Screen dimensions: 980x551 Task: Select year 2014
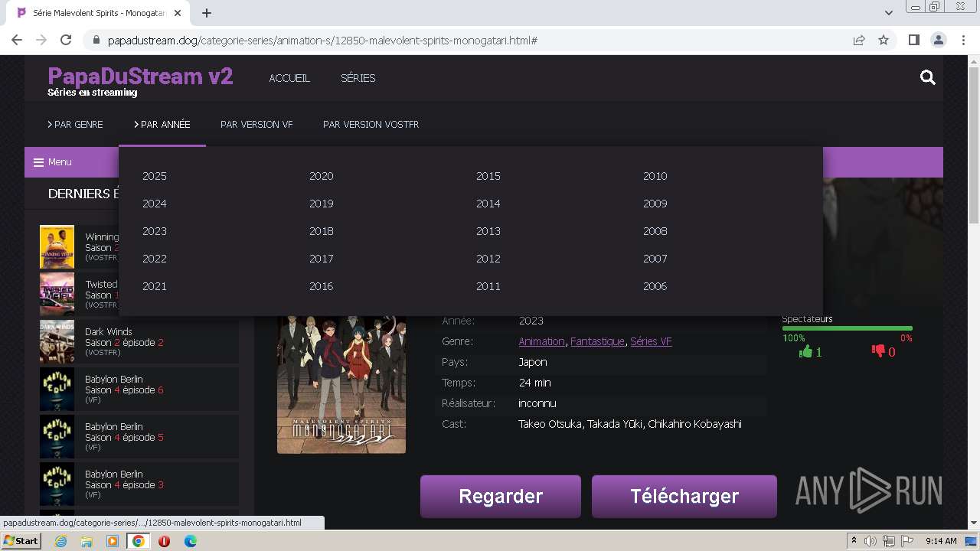pyautogui.click(x=488, y=204)
